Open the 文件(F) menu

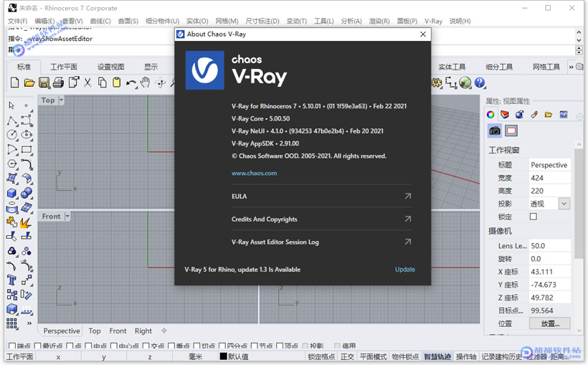18,21
